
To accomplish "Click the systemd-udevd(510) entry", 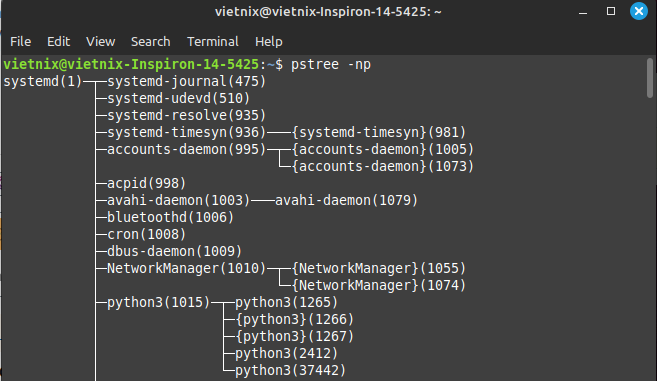I will (x=178, y=98).
